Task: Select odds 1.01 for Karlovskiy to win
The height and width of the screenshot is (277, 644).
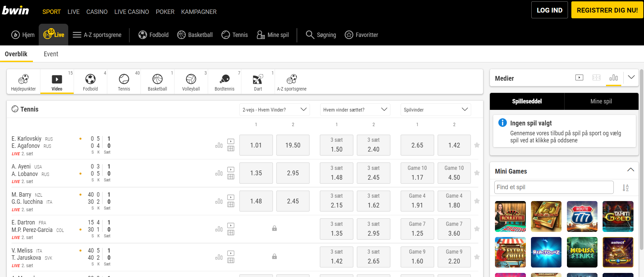Action: coord(256,145)
